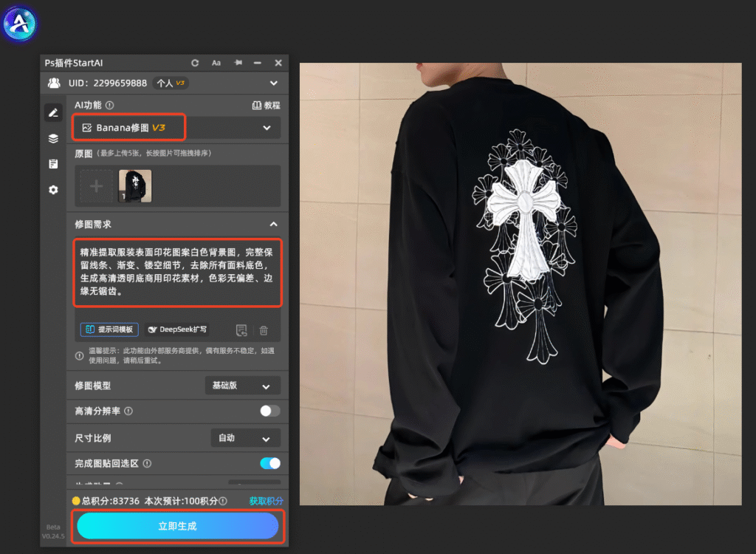Open the Banana修图 V3 function dropdown
The image size is (756, 554).
(x=176, y=127)
